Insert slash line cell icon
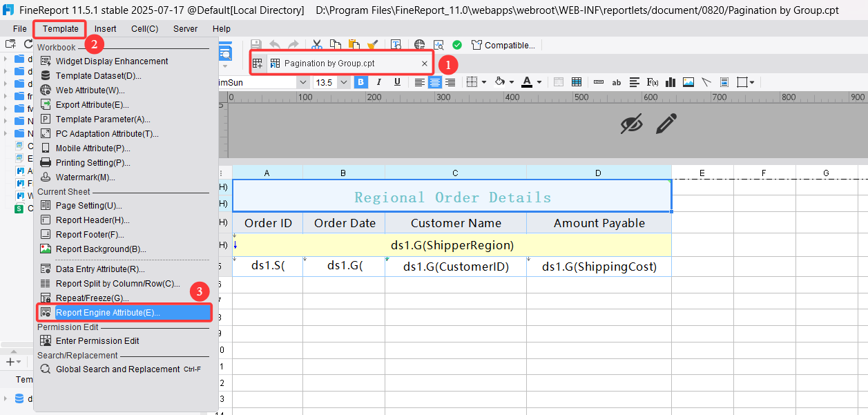 706,82
